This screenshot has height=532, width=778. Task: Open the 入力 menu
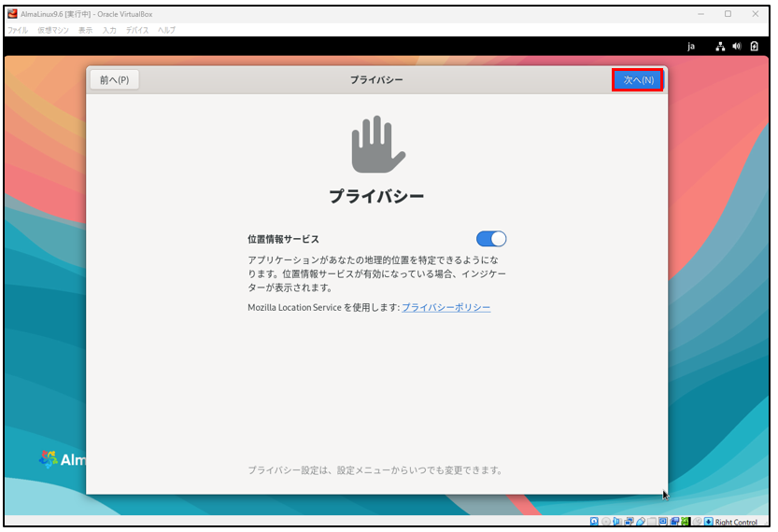tap(109, 30)
